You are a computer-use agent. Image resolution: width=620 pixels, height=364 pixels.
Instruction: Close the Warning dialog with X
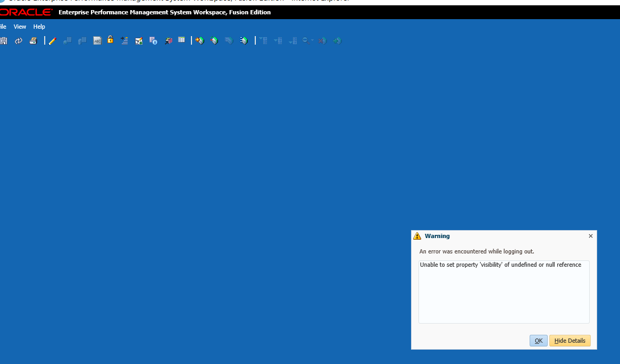pos(591,236)
